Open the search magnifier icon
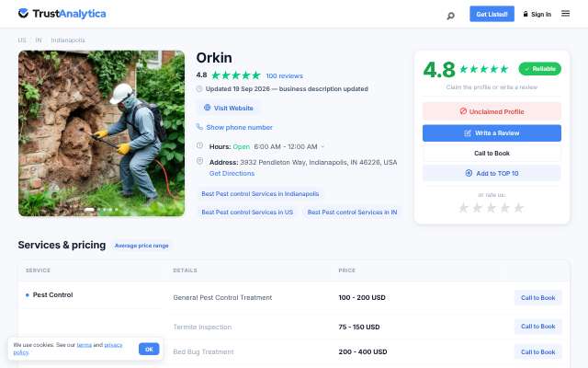The image size is (588, 368). click(x=451, y=16)
